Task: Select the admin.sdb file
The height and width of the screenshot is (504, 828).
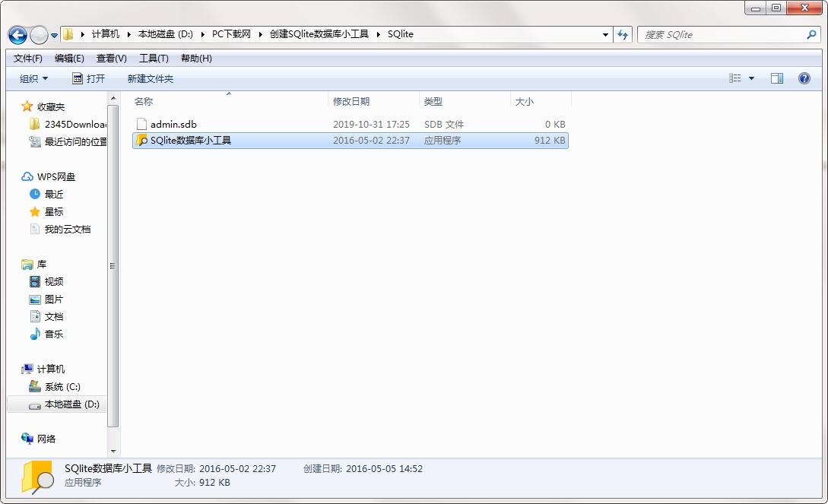Action: tap(350, 125)
